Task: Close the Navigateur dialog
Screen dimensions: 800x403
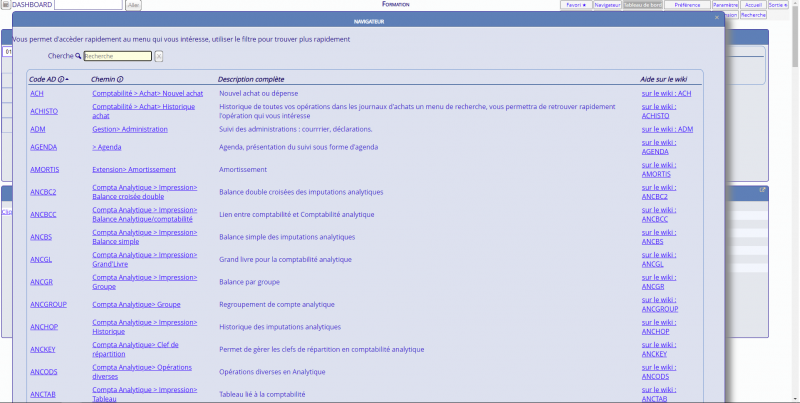Action: (716, 18)
